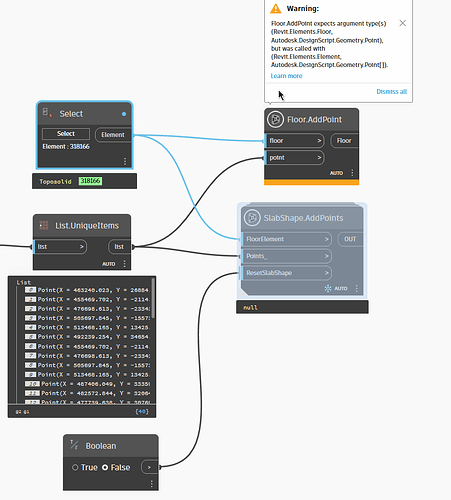Open List.UniqueItems node options menu dots

pyautogui.click(x=124, y=264)
